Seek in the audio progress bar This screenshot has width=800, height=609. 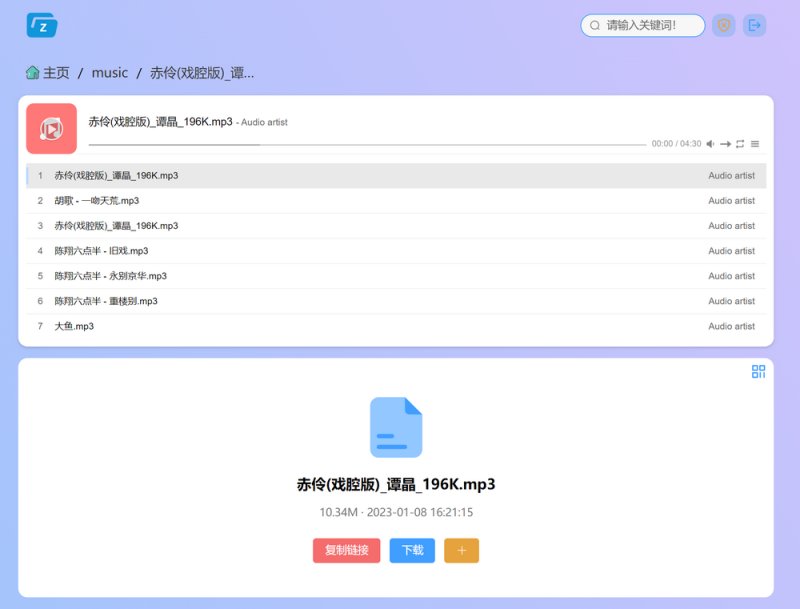pyautogui.click(x=367, y=145)
